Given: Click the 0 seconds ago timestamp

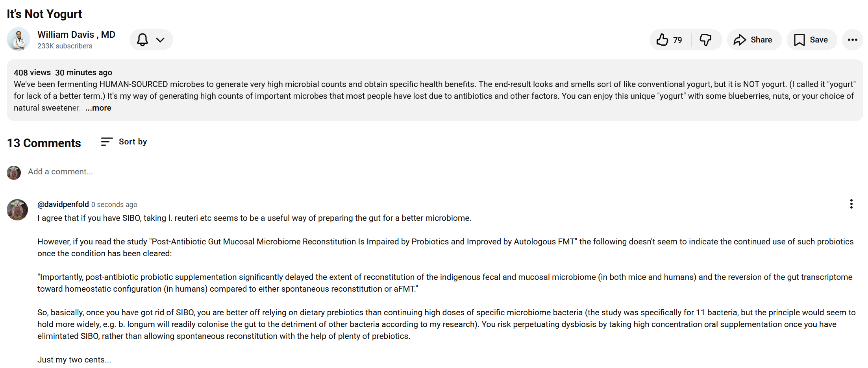Looking at the screenshot, I should (114, 205).
